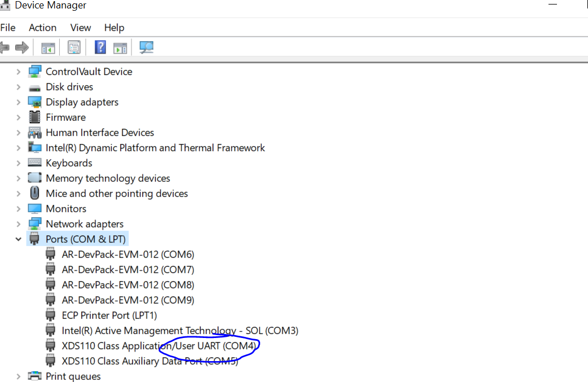Click the Mice and pointing devices icon
Viewport: 588px width, 382px height.
[x=34, y=192]
